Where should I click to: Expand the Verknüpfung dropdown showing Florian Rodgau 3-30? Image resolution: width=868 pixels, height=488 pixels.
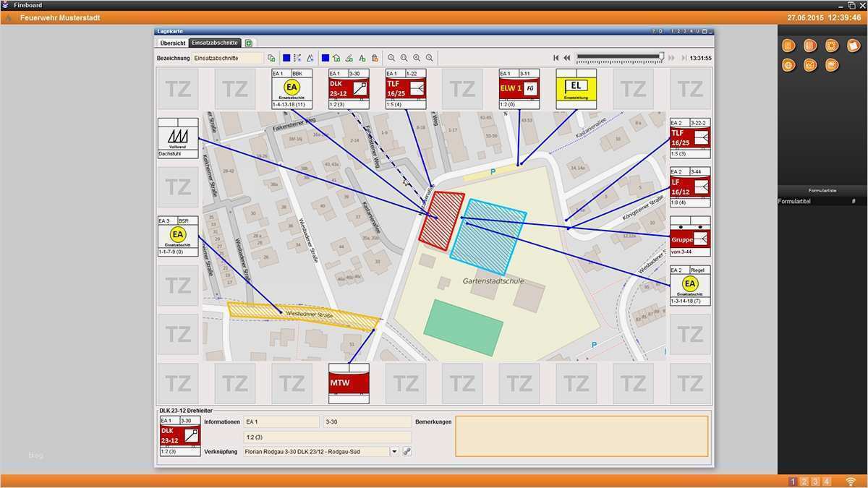click(394, 451)
